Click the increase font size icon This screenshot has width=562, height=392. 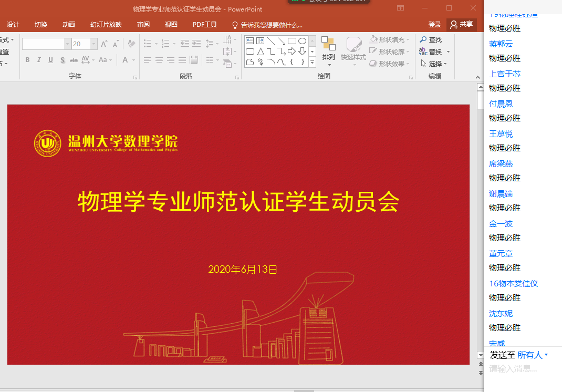tap(104, 44)
